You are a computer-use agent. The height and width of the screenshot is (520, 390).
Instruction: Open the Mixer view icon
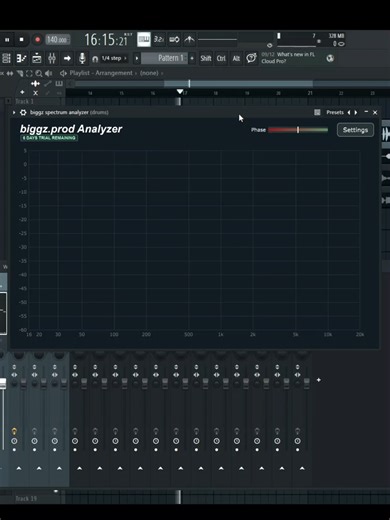pyautogui.click(x=52, y=58)
